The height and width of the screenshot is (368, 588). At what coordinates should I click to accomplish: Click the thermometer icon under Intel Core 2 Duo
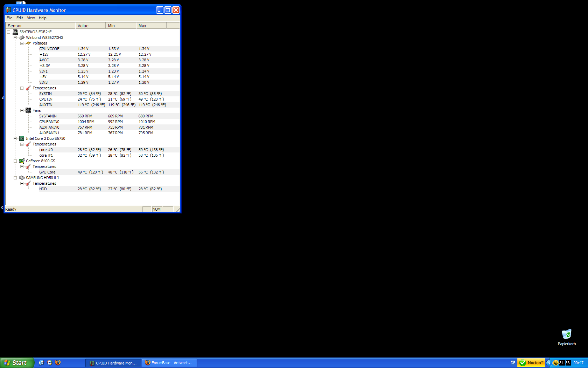click(28, 144)
